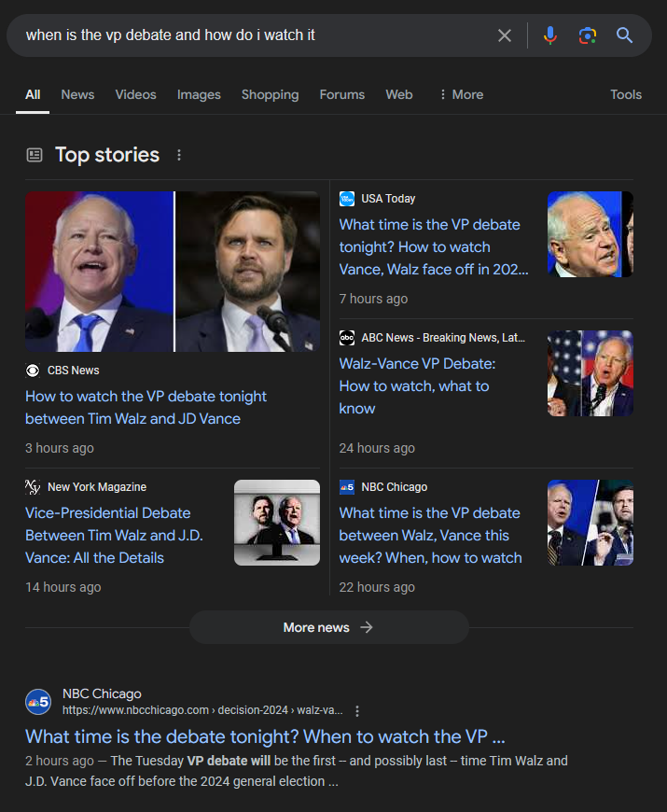Click the '22 hours ago' timestamp
This screenshot has width=667, height=812.
(x=377, y=587)
